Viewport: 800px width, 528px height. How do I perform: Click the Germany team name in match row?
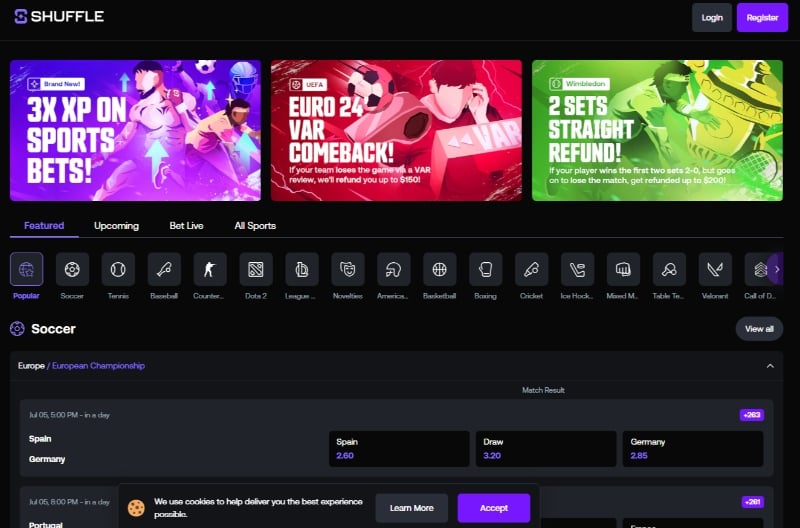[47, 459]
